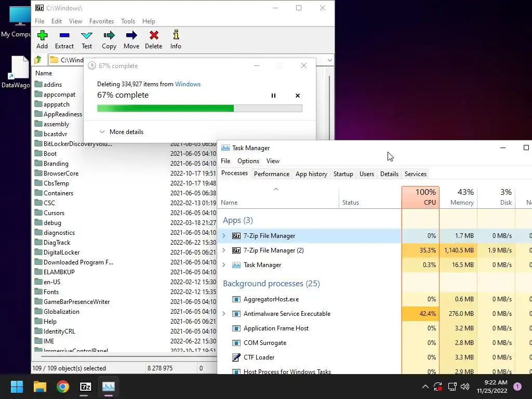Click the volume speaker tray icon

click(465, 387)
